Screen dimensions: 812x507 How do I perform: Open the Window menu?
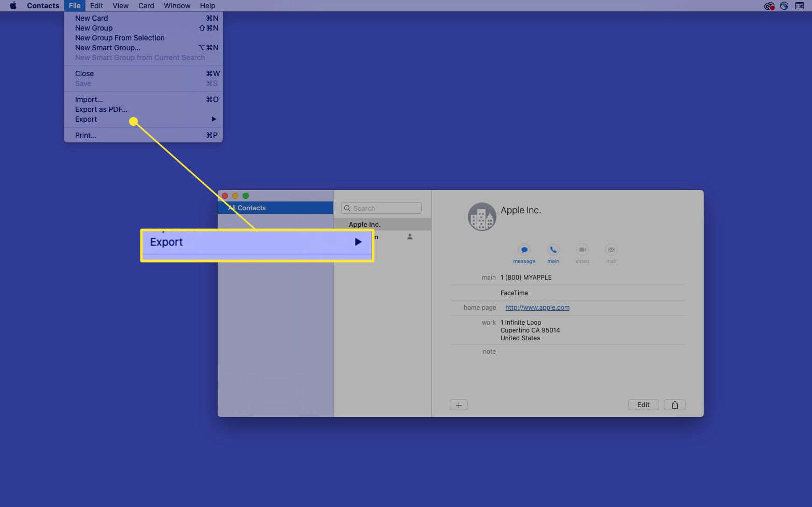coord(177,6)
